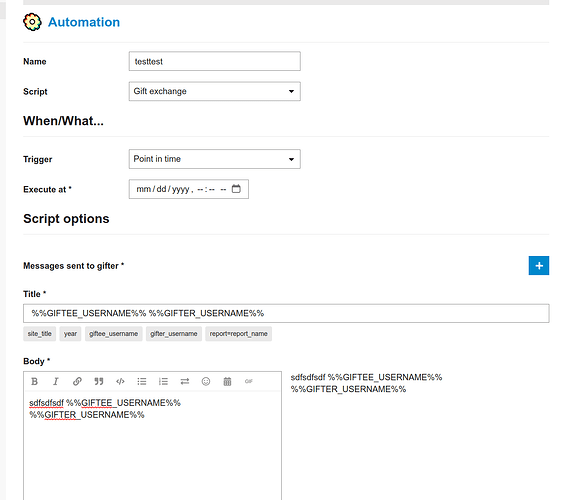
Task: Insert blockquote with the quote icon
Action: [x=99, y=381]
